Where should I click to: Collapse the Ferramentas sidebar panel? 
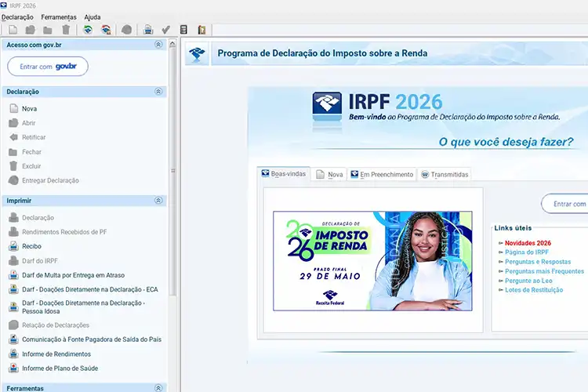point(158,388)
